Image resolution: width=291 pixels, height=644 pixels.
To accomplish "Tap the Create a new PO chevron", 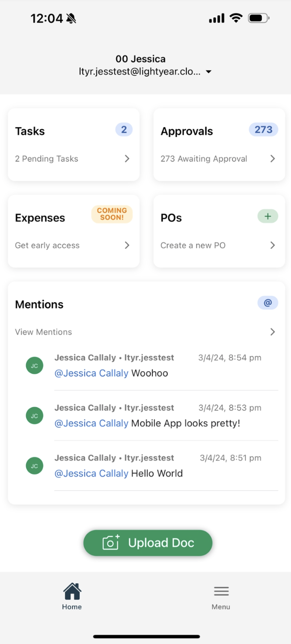I will click(273, 245).
